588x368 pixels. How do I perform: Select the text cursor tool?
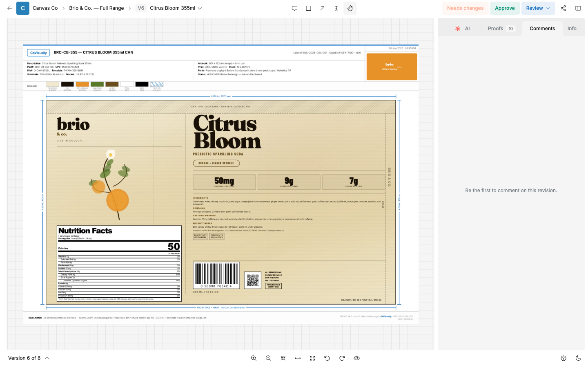336,8
